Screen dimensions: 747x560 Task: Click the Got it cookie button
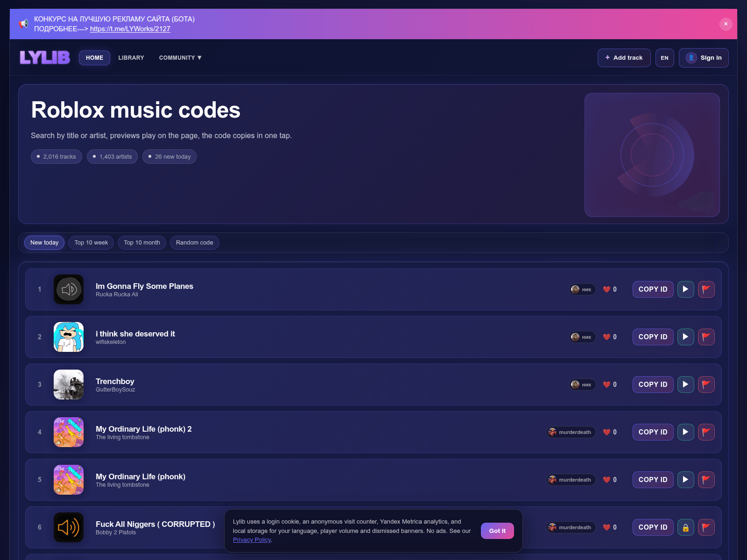coord(497,531)
